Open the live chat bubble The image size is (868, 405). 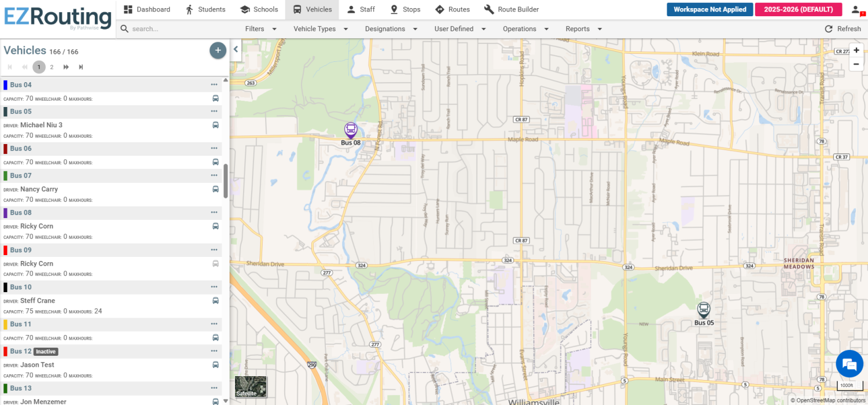pyautogui.click(x=849, y=364)
